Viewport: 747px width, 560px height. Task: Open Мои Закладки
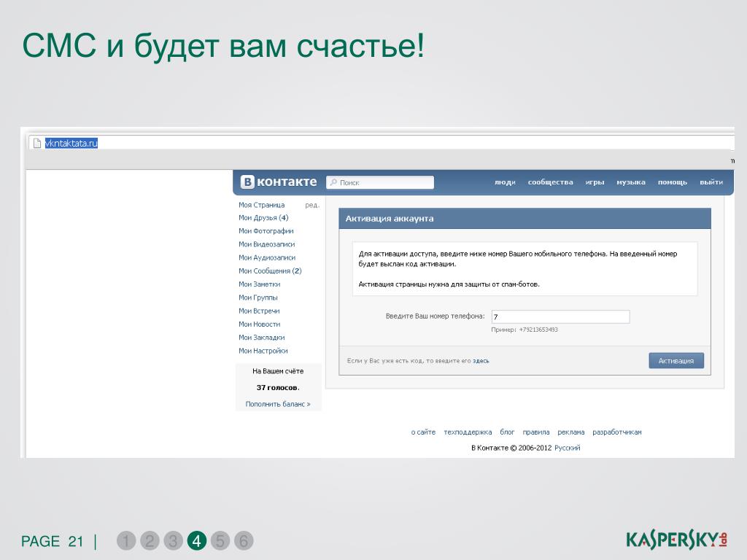262,338
